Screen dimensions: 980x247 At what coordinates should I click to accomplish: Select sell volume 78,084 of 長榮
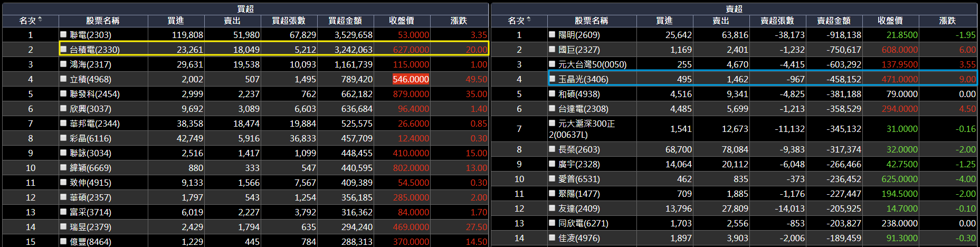pyautogui.click(x=735, y=149)
